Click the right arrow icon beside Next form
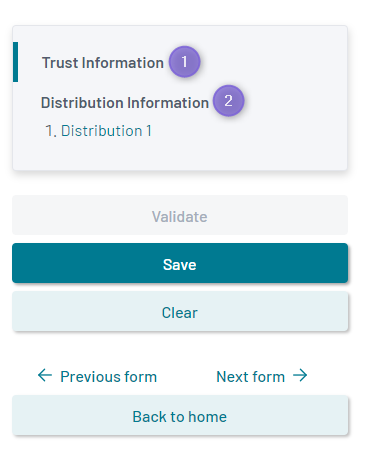368x466 pixels. pos(300,375)
